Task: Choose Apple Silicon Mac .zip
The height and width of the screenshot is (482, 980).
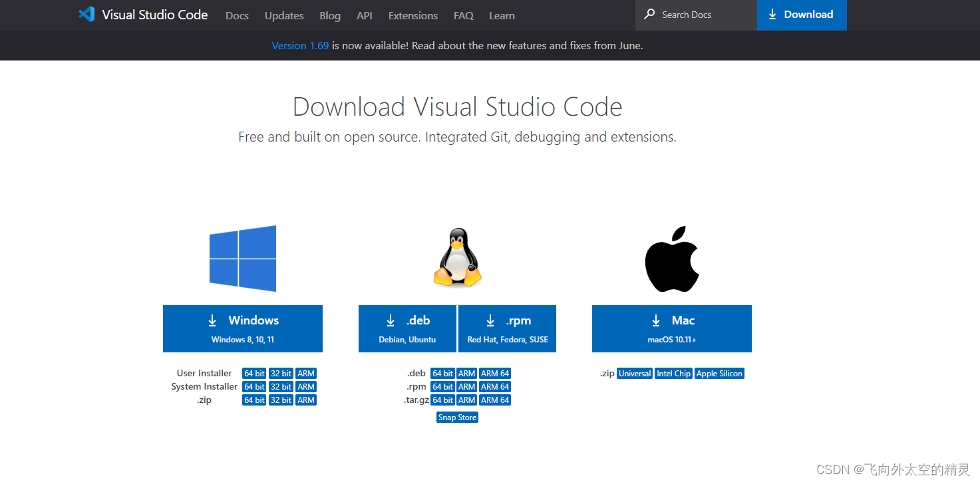Action: (x=719, y=374)
